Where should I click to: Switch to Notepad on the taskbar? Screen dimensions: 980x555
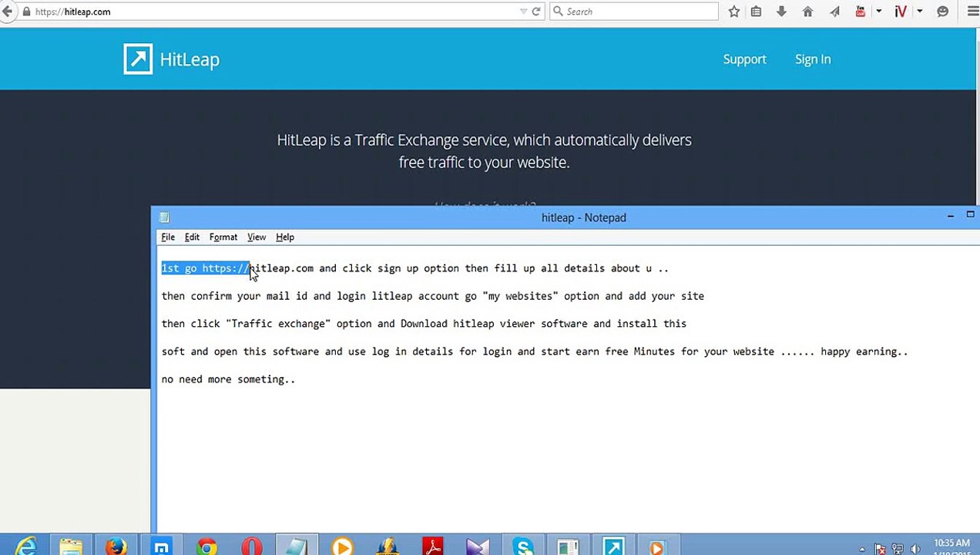tap(297, 546)
